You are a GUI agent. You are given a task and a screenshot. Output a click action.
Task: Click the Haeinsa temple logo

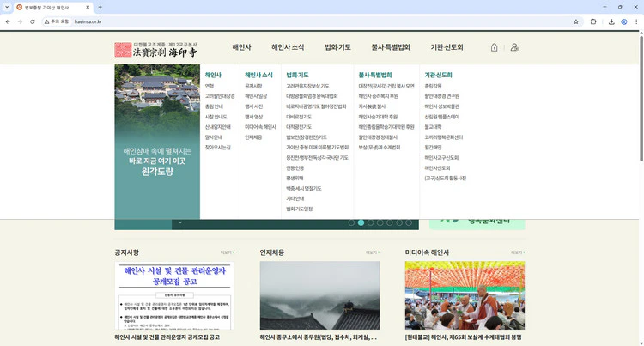pyautogui.click(x=155, y=50)
